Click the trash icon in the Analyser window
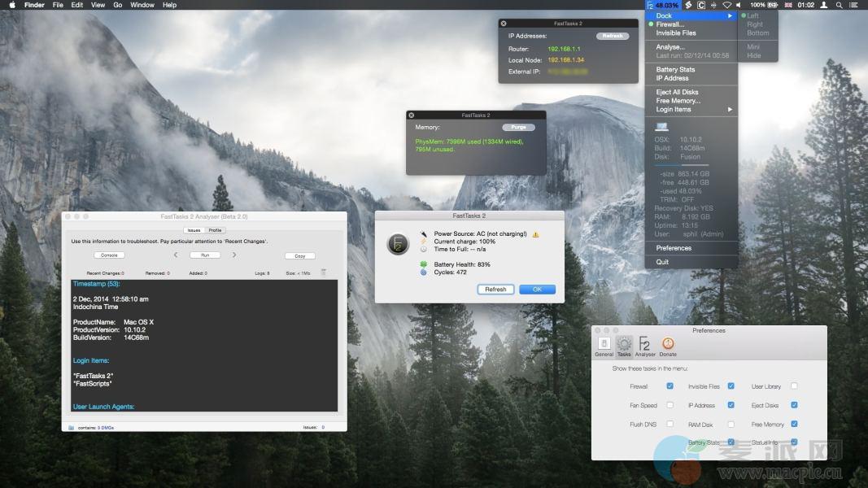Image resolution: width=868 pixels, height=488 pixels. 324,272
